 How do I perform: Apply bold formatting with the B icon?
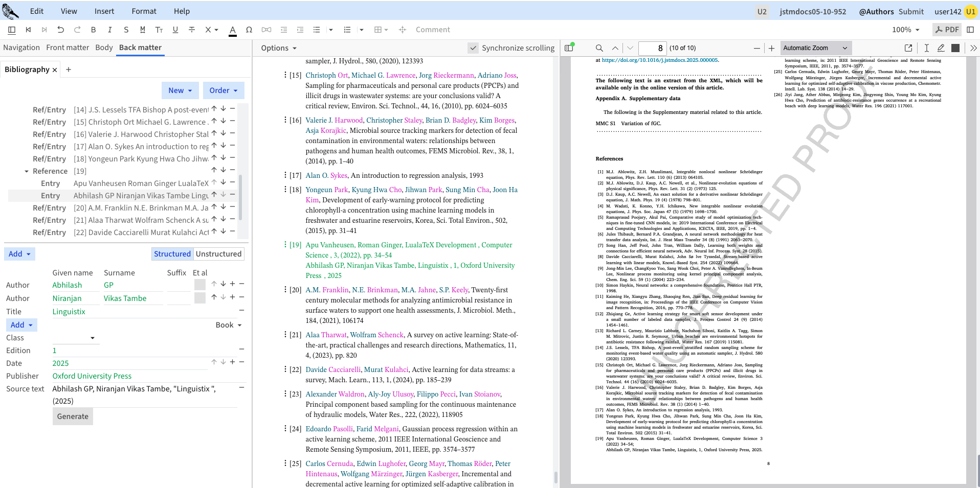point(93,30)
